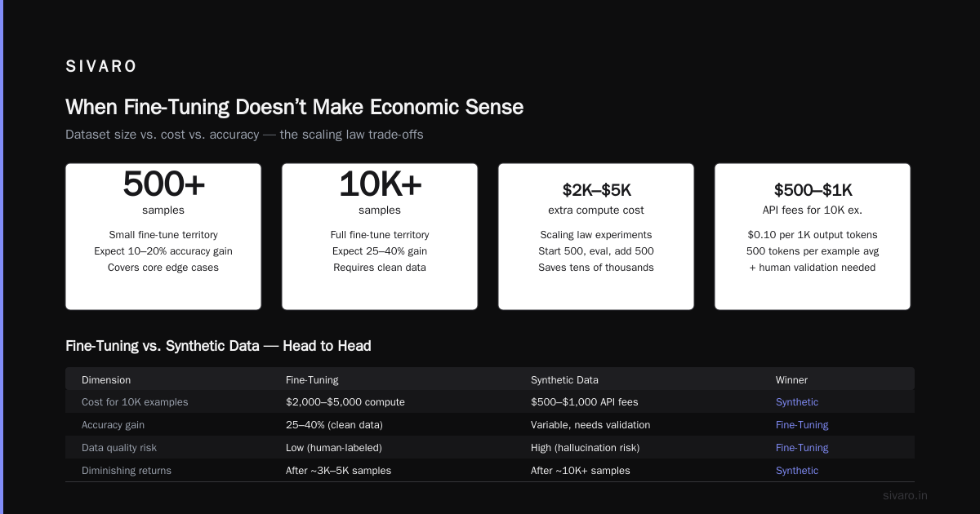Click Synthetic winner in Cost row
The height and width of the screenshot is (514, 980).
click(797, 402)
